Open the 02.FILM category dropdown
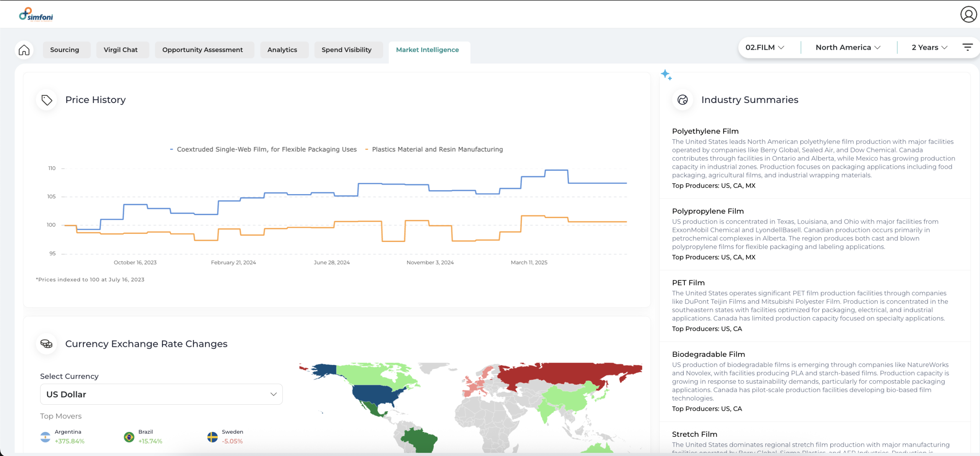 764,47
